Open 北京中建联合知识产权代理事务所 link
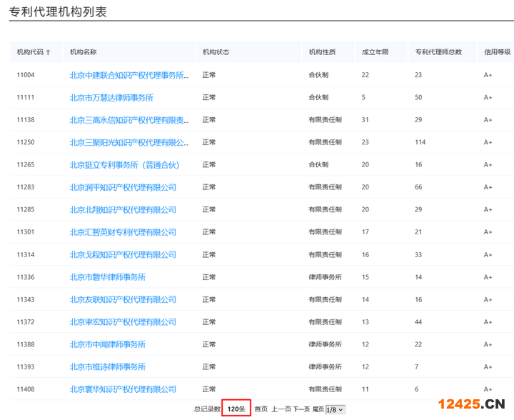Image resolution: width=514 pixels, height=420 pixels. click(129, 75)
